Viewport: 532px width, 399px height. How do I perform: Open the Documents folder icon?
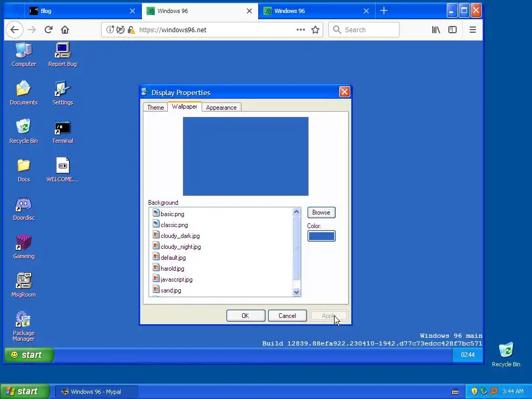(x=23, y=92)
